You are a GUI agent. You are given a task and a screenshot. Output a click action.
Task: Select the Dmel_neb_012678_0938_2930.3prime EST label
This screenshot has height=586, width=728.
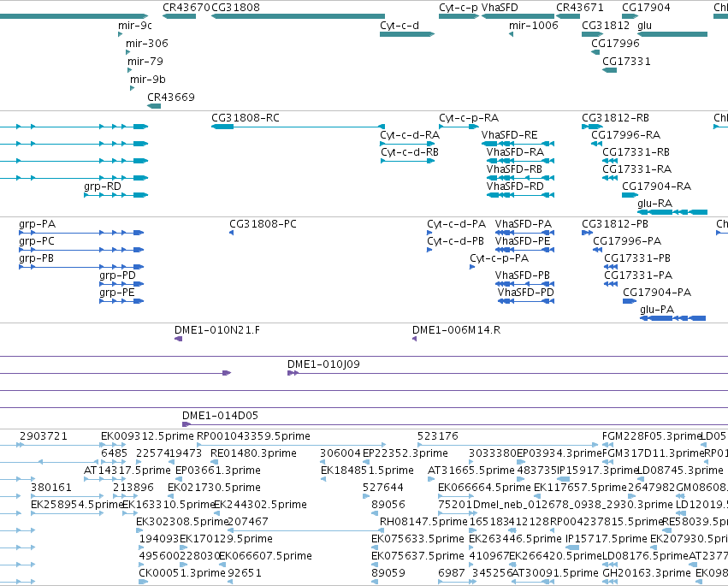pos(572,506)
